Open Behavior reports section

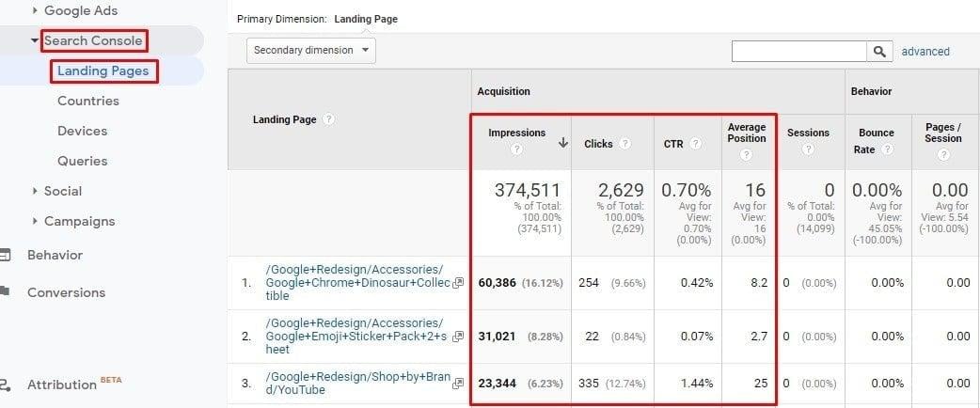point(55,255)
